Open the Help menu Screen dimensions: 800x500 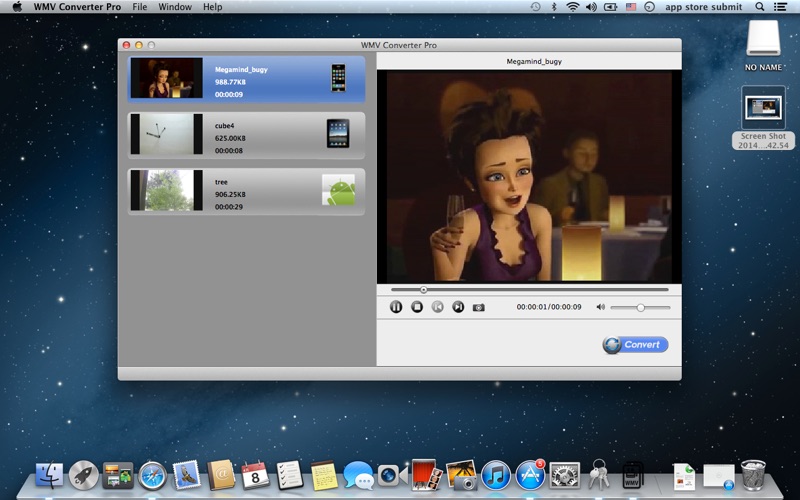click(x=213, y=7)
